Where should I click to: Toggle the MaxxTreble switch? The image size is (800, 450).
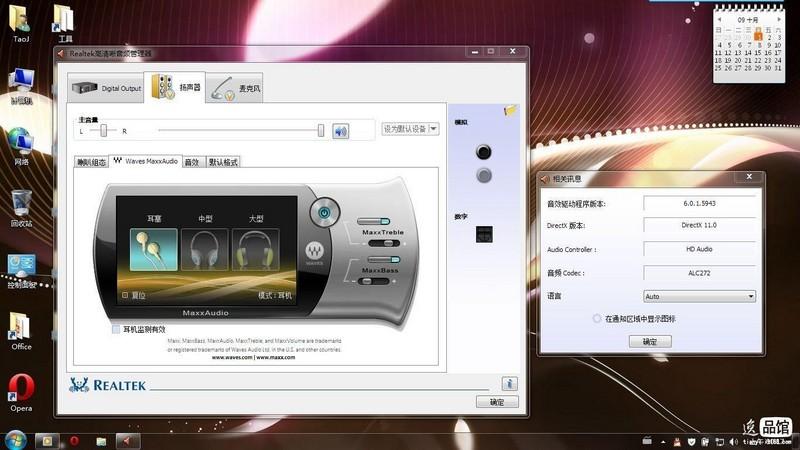[x=374, y=223]
